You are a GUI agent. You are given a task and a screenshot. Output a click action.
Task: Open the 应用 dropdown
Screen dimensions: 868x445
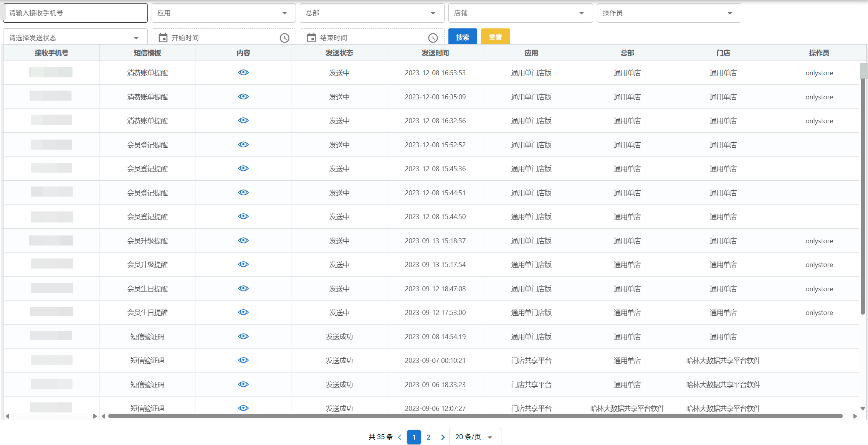(224, 13)
